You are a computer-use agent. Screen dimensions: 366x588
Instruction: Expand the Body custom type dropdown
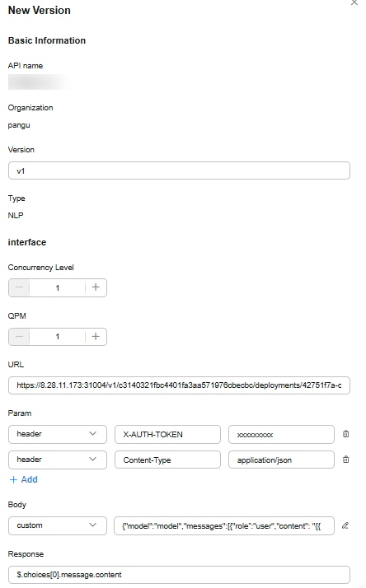58,525
